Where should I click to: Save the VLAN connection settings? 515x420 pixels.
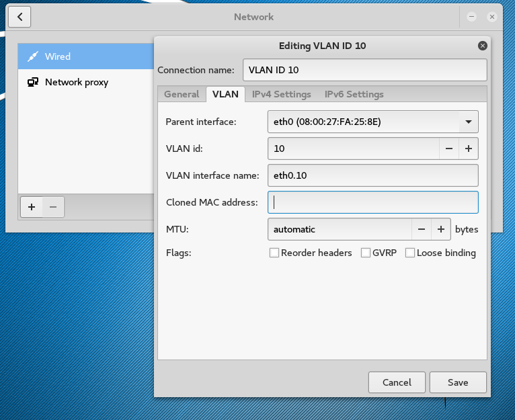point(458,382)
